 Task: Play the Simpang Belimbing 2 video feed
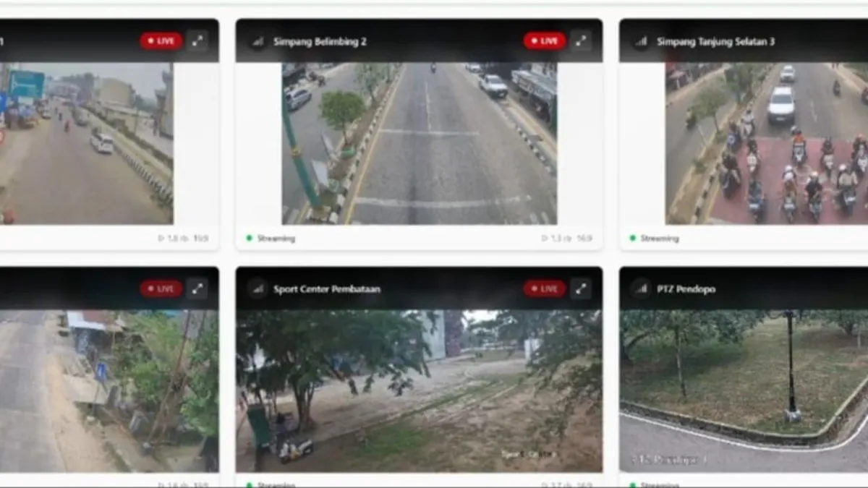pos(419,143)
